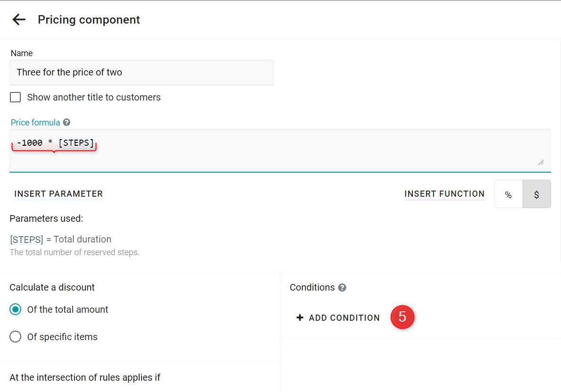
Task: Open the Price formula help icon
Action: click(x=67, y=122)
